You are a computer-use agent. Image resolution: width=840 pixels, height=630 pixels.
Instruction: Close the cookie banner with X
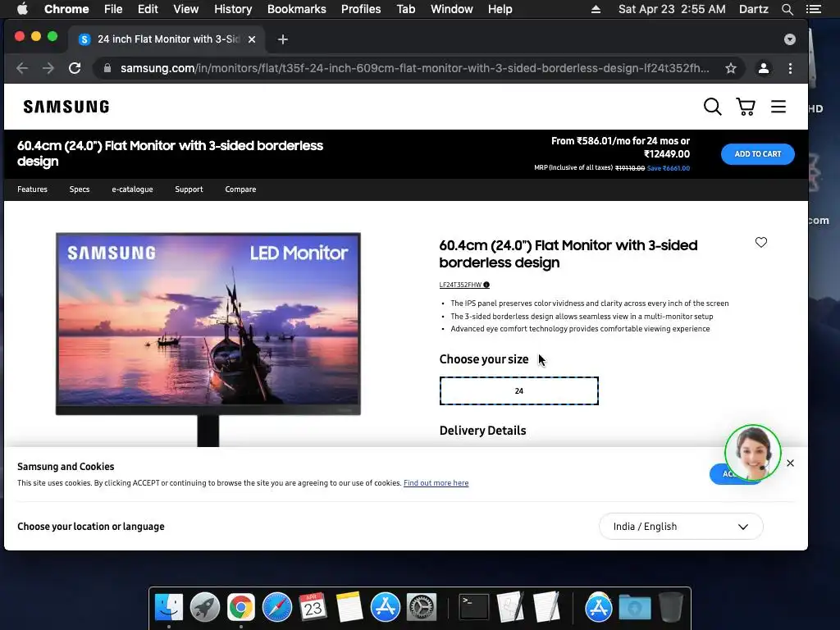(790, 463)
